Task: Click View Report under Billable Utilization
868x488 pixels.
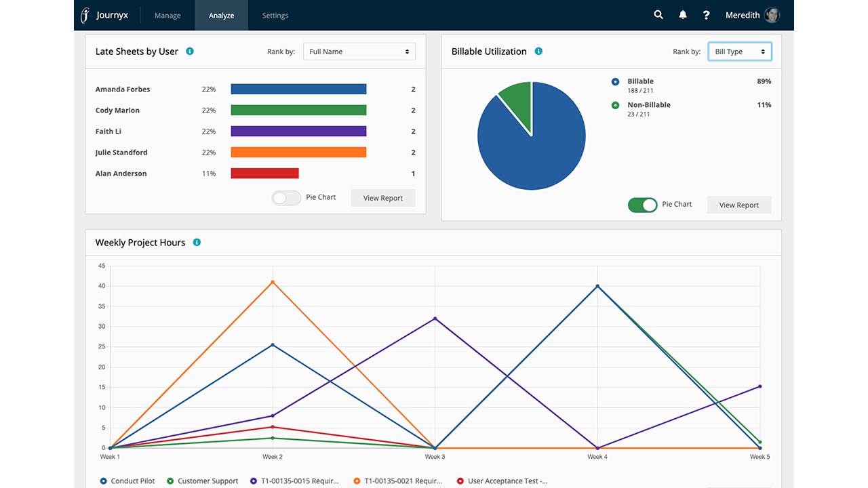Action: click(x=739, y=205)
